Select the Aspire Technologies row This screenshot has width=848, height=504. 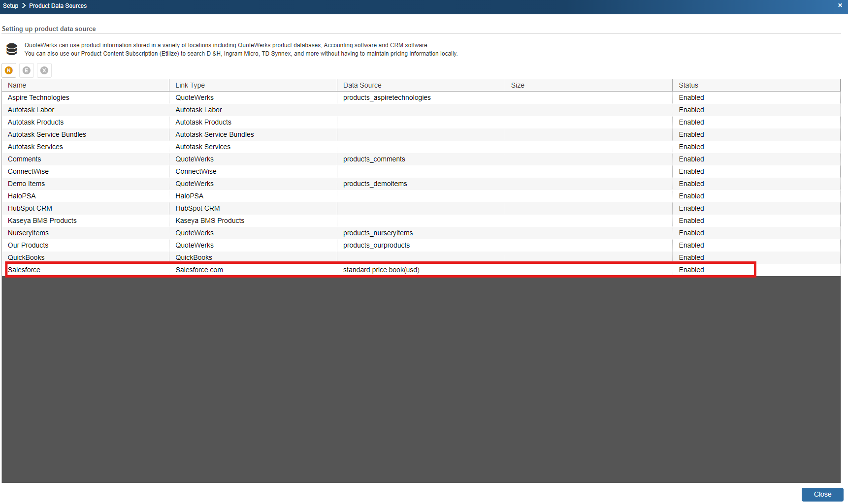click(421, 97)
